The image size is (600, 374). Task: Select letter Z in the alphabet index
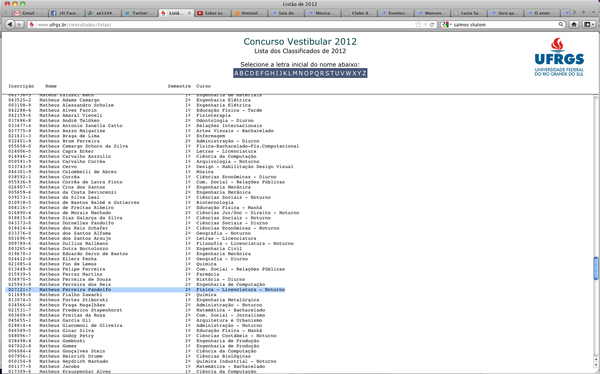(364, 73)
